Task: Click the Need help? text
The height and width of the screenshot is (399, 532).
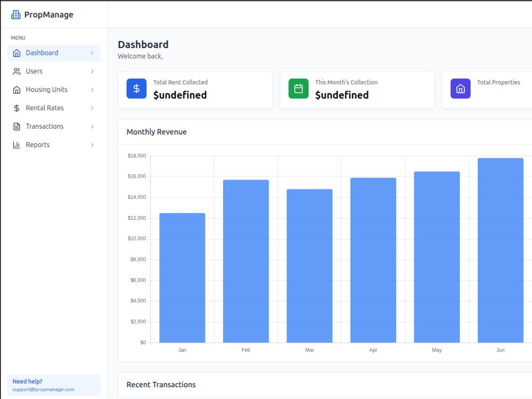Action: coord(28,381)
